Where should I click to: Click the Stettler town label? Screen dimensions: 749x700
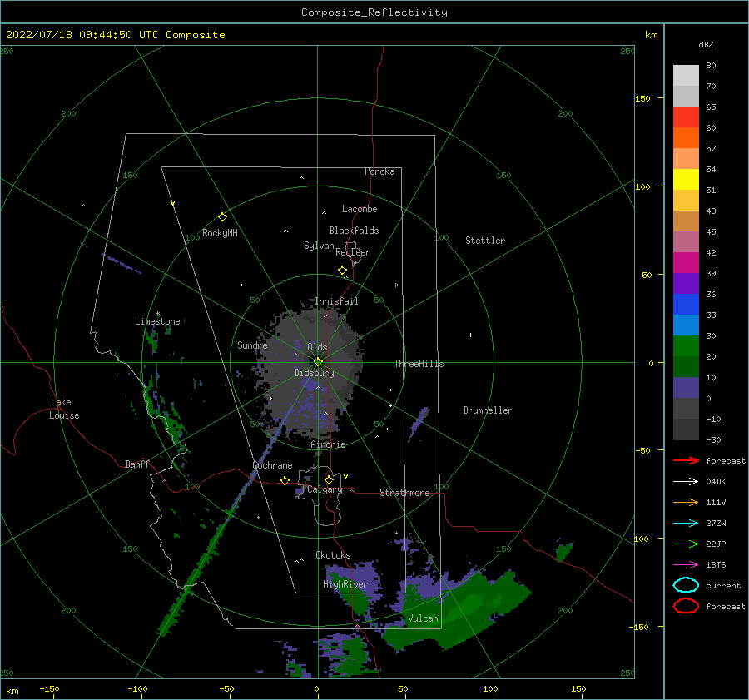coord(485,241)
